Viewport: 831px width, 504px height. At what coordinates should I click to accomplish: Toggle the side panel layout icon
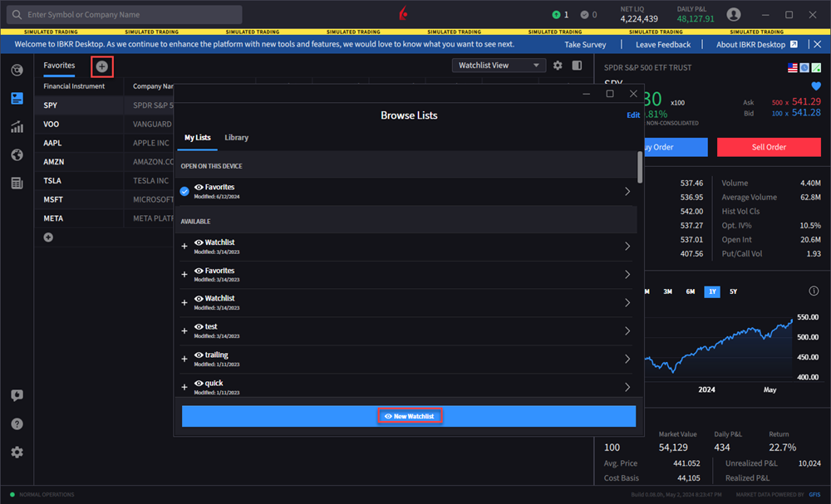[578, 65]
